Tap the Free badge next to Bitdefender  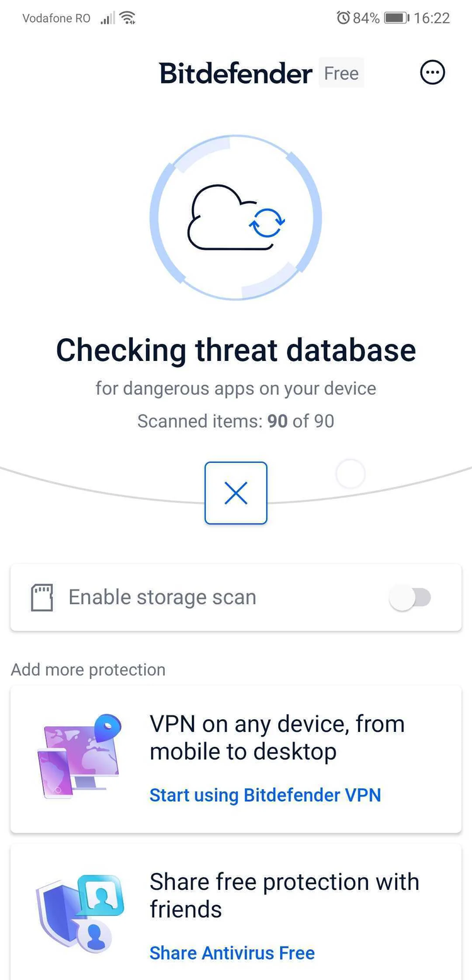point(341,73)
